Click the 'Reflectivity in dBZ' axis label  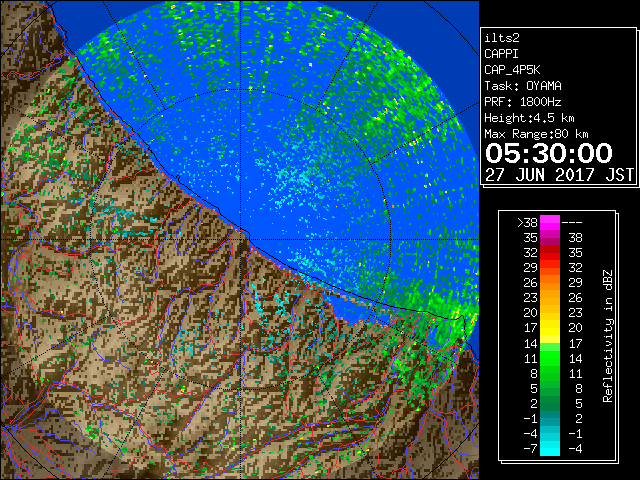[607, 336]
